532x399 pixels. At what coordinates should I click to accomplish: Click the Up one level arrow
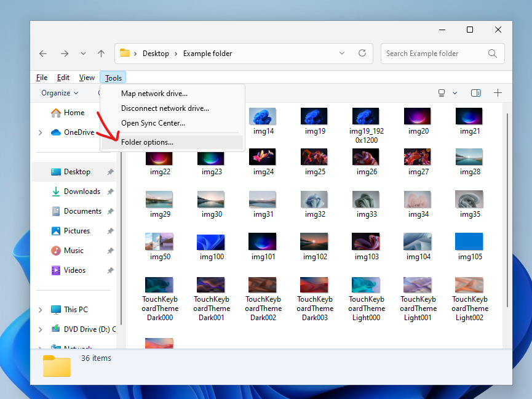101,54
